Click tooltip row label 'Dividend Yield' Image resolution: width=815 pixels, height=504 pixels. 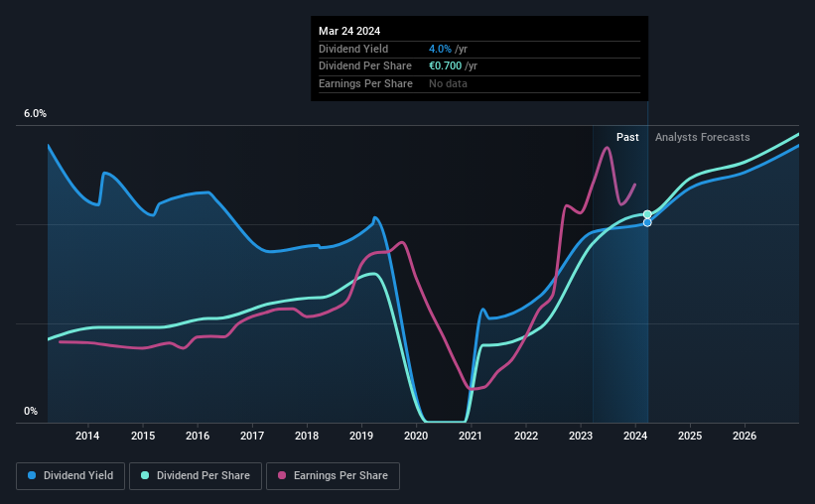click(353, 49)
